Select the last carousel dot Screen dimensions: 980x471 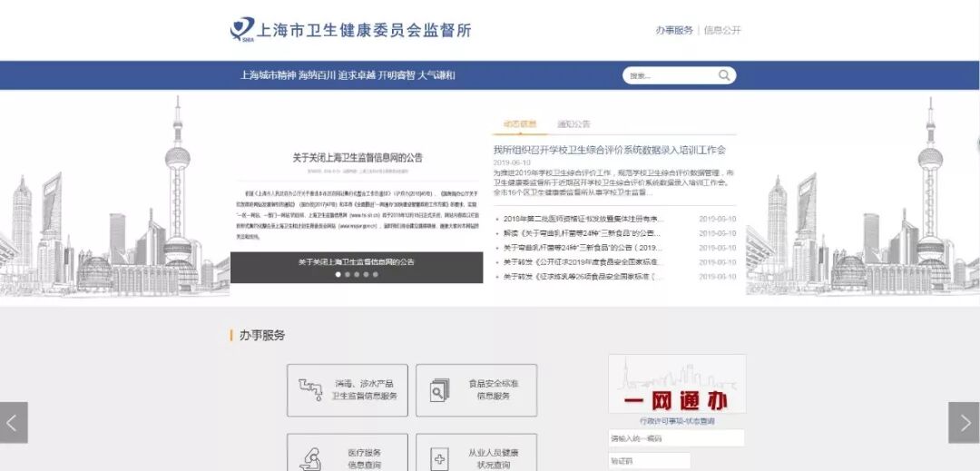click(x=375, y=274)
